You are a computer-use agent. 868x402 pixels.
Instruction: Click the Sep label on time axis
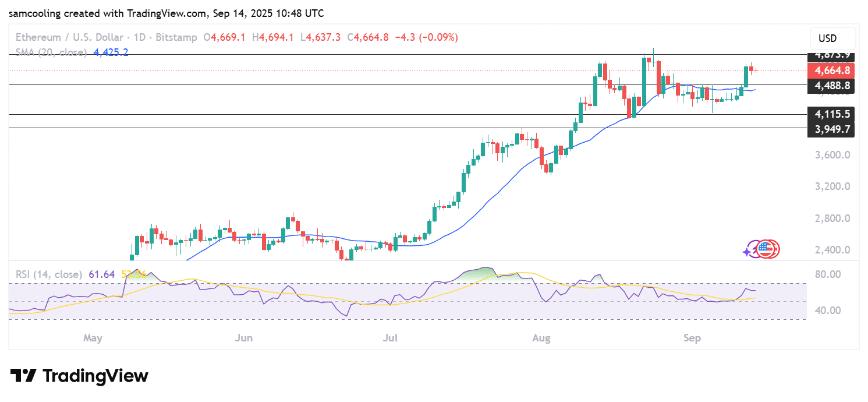(x=692, y=337)
